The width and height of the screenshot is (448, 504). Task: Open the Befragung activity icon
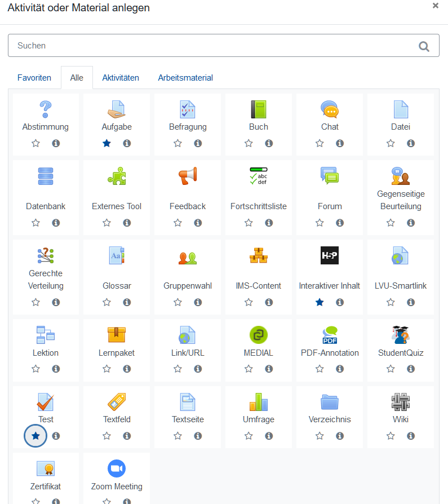188,109
